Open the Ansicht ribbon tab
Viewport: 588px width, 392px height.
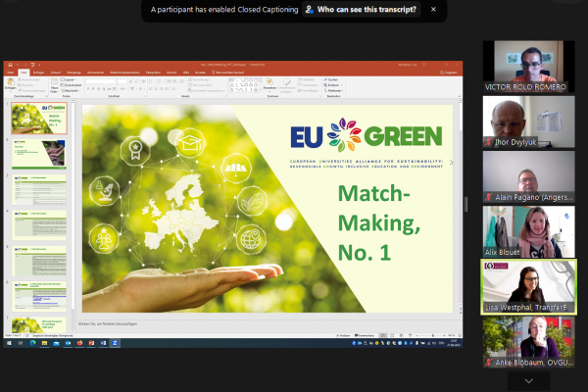pos(171,73)
